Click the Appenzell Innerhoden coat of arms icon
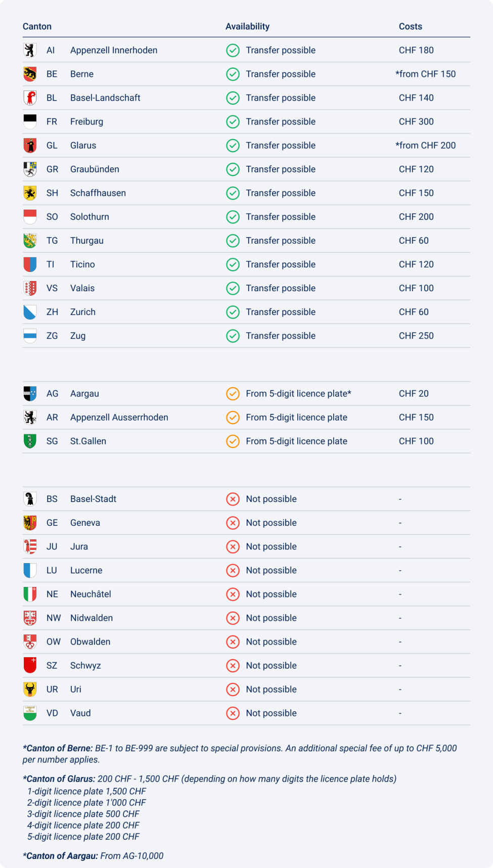 point(30,50)
